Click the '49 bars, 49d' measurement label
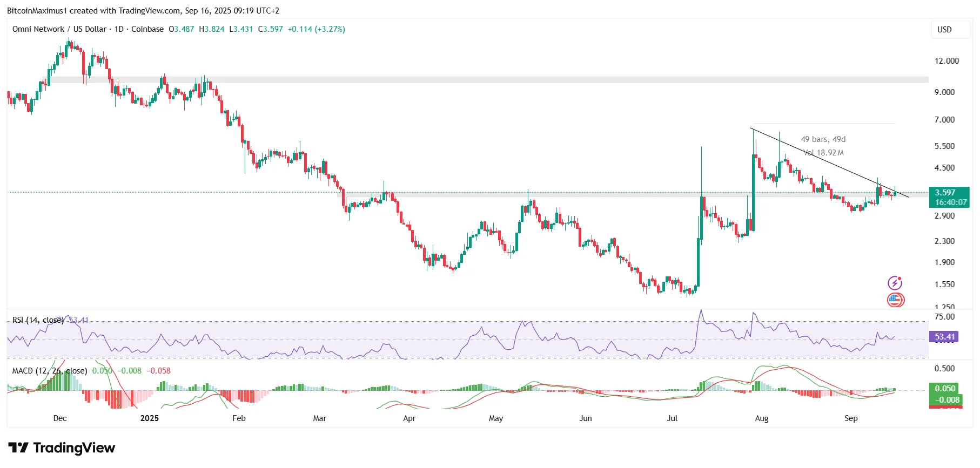980x468 pixels. point(823,139)
